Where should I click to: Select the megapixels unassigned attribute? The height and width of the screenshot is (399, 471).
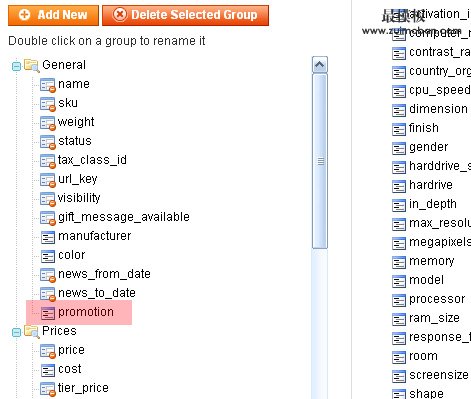[440, 242]
